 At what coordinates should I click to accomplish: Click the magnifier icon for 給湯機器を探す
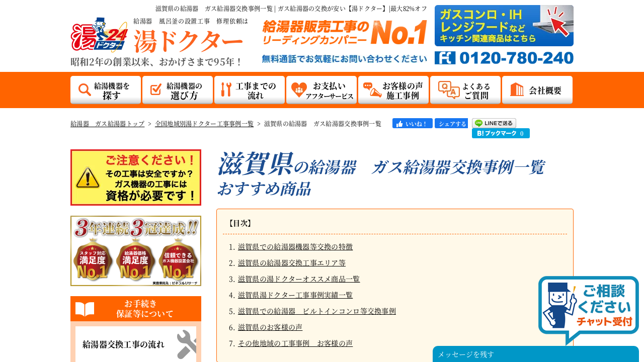(85, 90)
